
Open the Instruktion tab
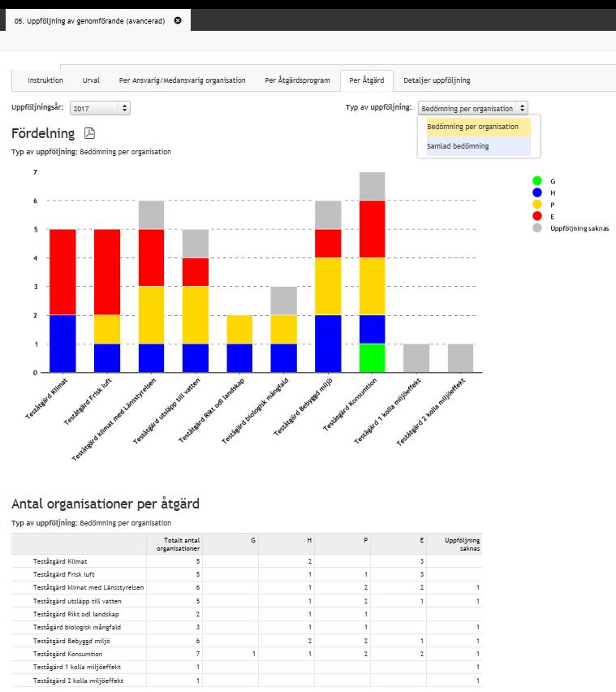[45, 80]
